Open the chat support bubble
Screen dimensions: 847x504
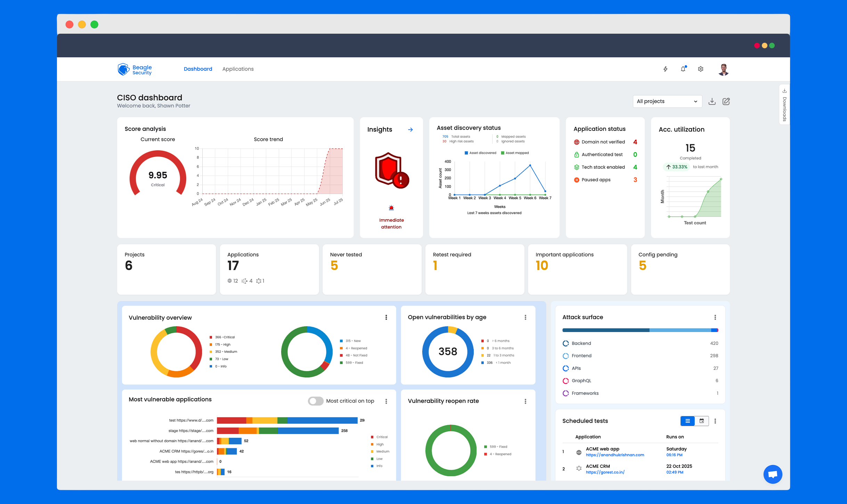point(773,474)
